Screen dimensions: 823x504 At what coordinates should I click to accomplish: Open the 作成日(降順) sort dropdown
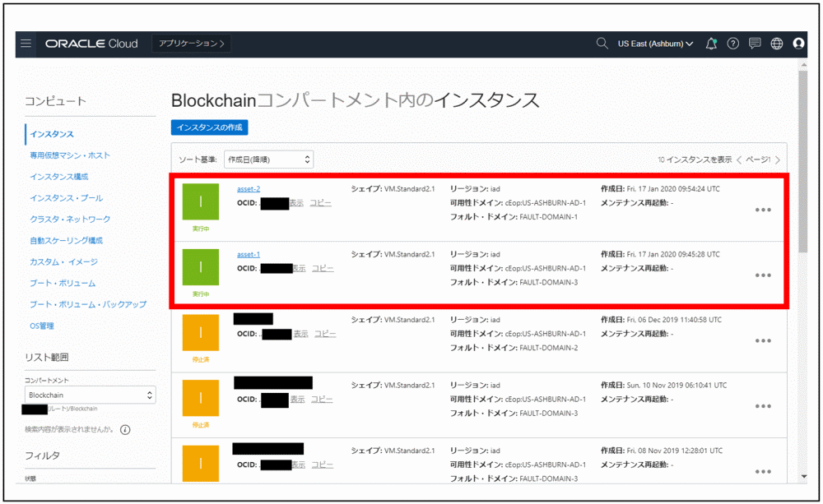point(269,160)
